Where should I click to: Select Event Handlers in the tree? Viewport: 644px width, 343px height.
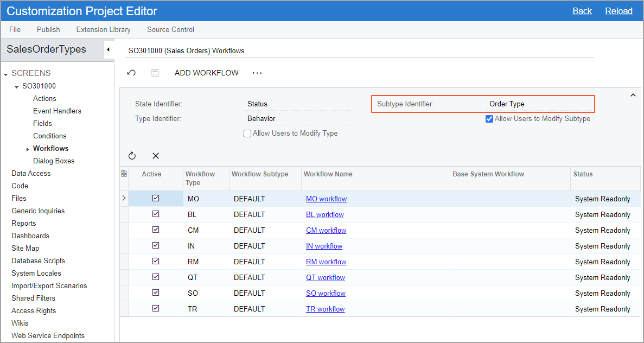57,111
